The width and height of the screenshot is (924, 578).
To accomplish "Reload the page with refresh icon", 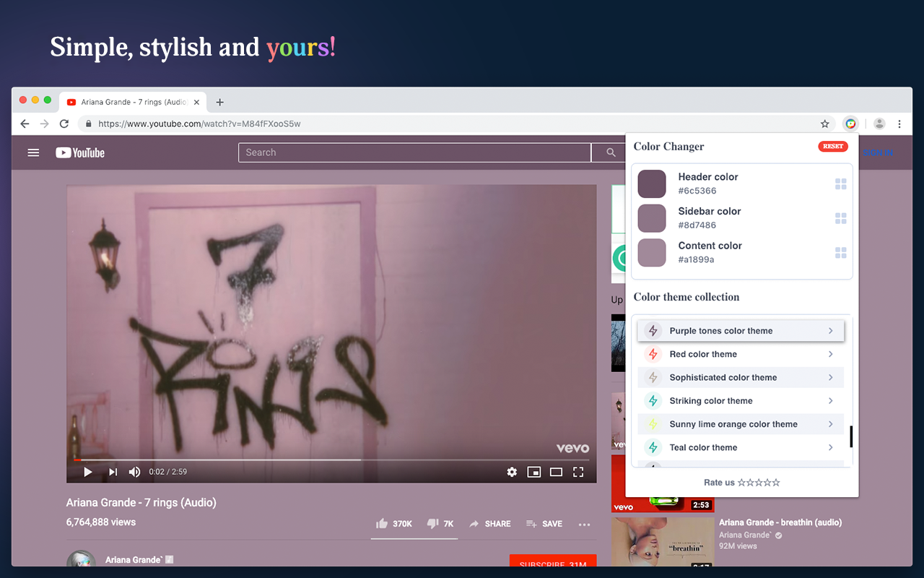I will [64, 124].
